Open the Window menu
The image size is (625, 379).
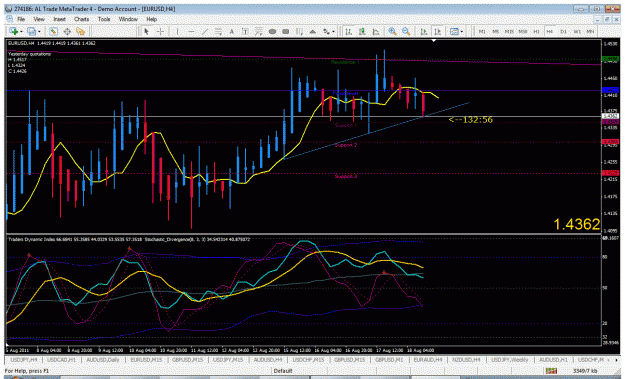click(128, 19)
